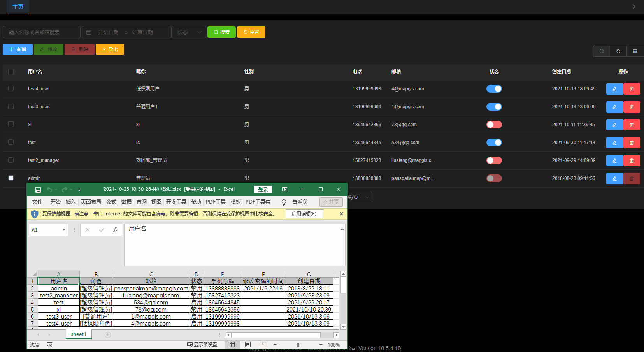The width and height of the screenshot is (644, 352).
Task: Expand the Excel formula bar
Action: 342,229
